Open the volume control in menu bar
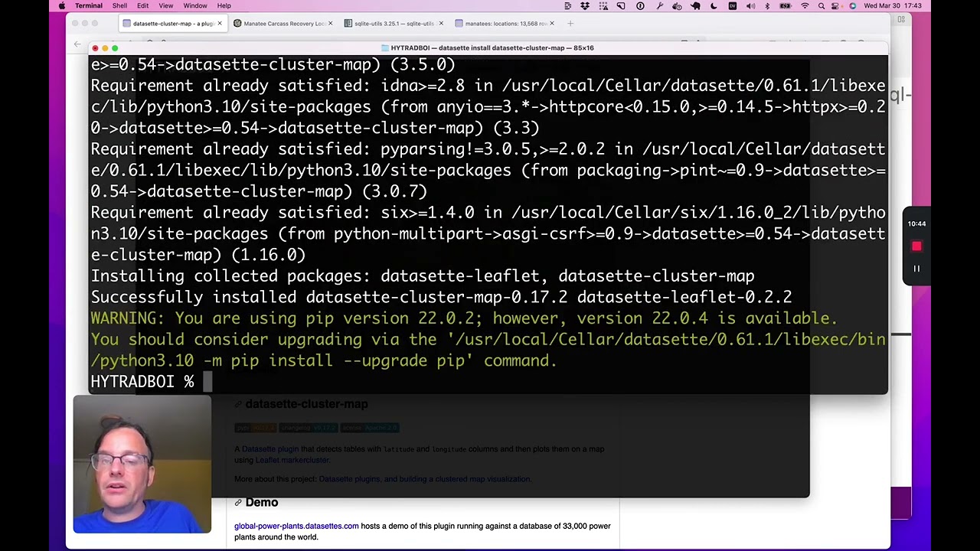 pyautogui.click(x=750, y=6)
